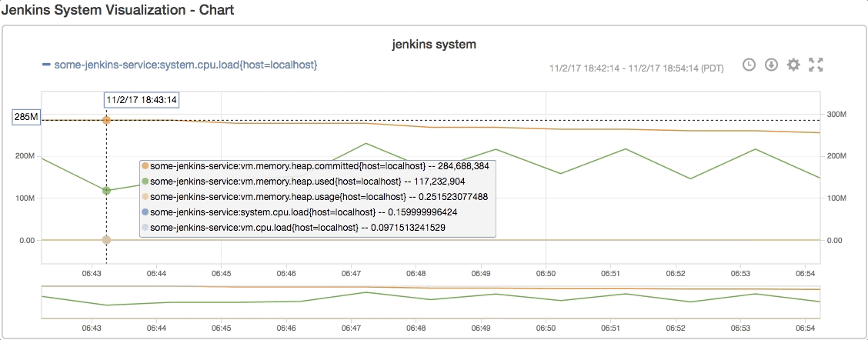
Task: Click the green heap.used data point marker
Action: tap(106, 191)
